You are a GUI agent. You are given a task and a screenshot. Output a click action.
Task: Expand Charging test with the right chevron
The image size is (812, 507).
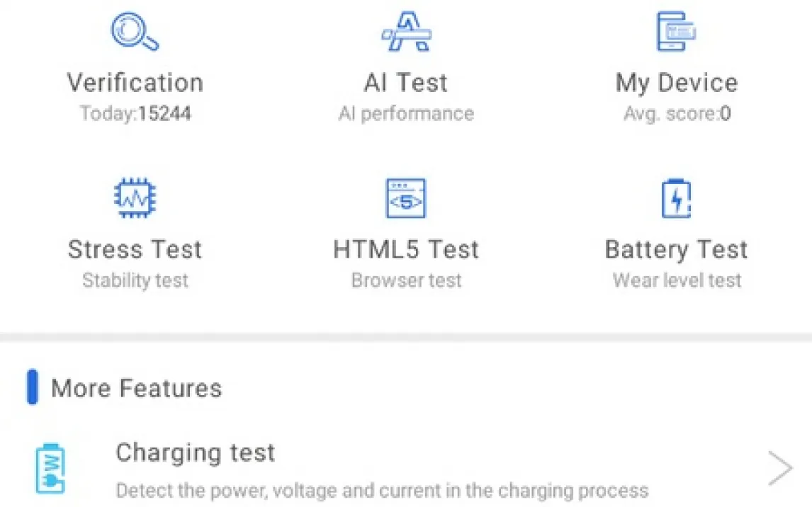(780, 468)
